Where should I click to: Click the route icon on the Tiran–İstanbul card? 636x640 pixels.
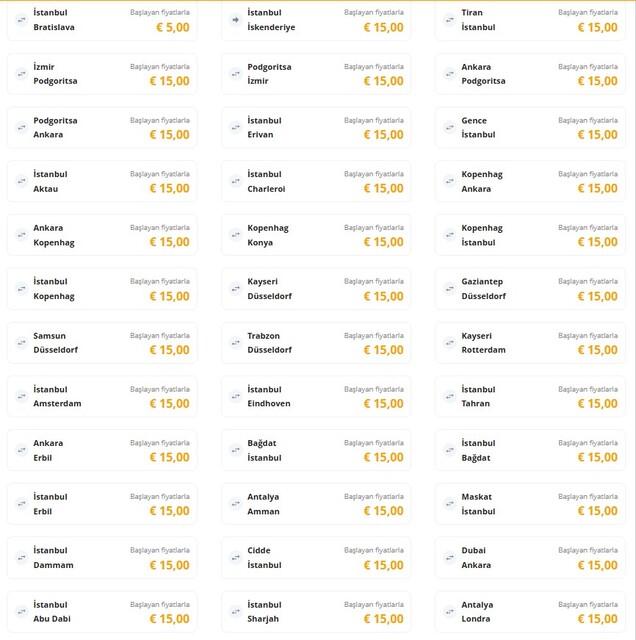pyautogui.click(x=450, y=20)
